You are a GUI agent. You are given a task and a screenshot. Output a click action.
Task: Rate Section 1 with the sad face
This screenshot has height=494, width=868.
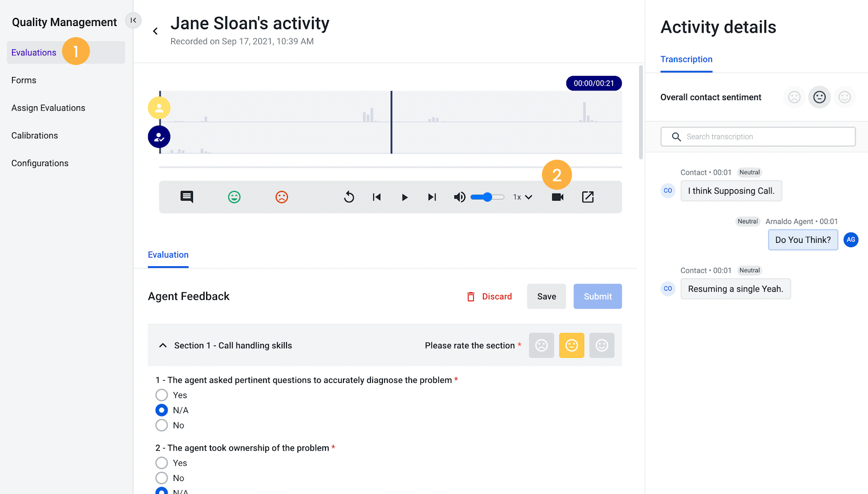tap(541, 345)
